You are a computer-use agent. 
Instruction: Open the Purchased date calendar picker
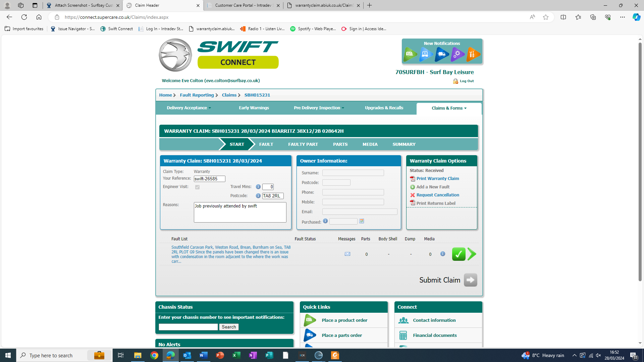pyautogui.click(x=362, y=221)
